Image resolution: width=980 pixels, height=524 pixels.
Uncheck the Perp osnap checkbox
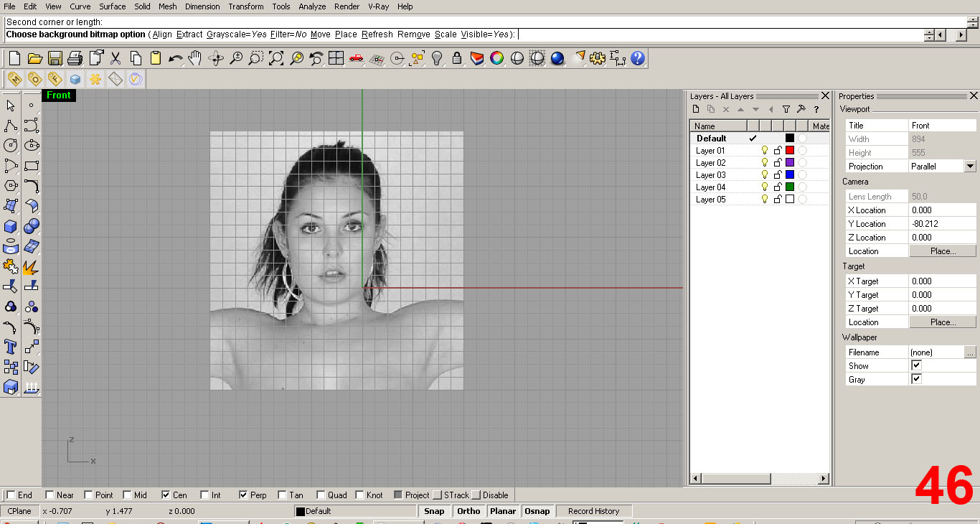click(x=243, y=495)
